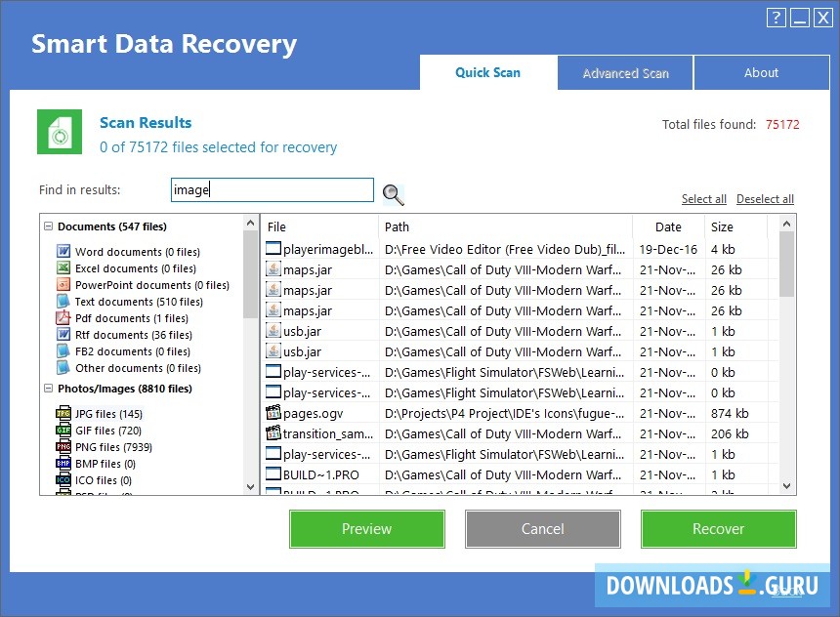Image resolution: width=840 pixels, height=617 pixels.
Task: Click the Cancel button
Action: [x=543, y=528]
